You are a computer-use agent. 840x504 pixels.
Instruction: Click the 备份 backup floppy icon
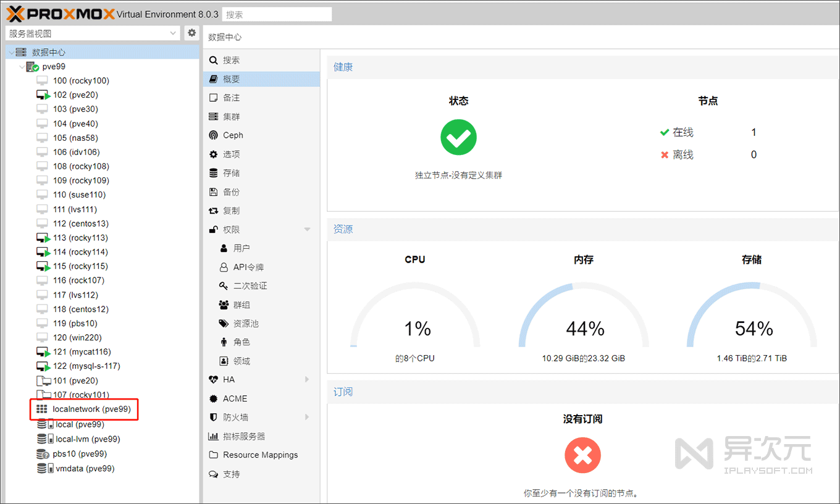(x=214, y=192)
